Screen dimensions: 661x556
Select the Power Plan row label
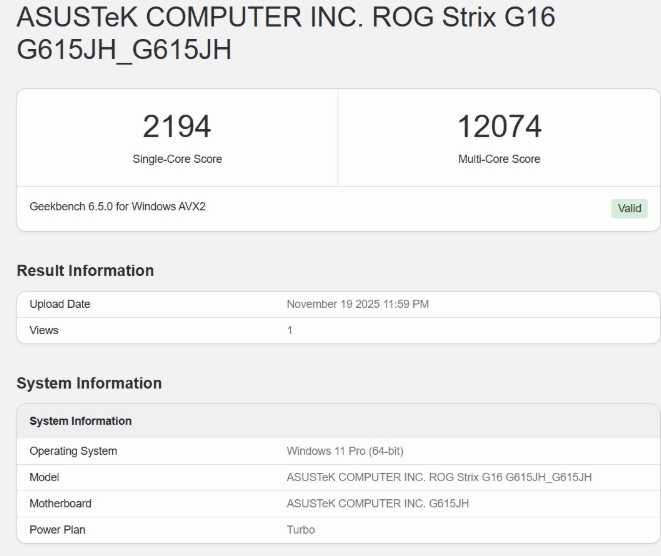pyautogui.click(x=58, y=529)
